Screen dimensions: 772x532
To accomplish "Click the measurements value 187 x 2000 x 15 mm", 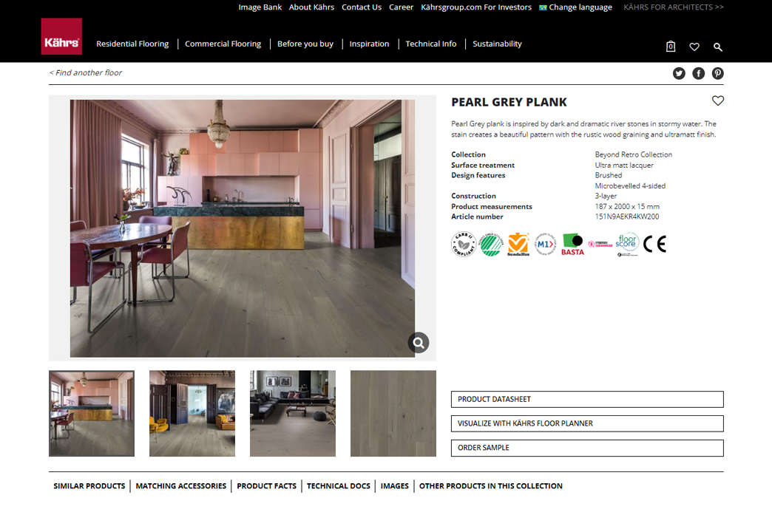I will (x=627, y=207).
